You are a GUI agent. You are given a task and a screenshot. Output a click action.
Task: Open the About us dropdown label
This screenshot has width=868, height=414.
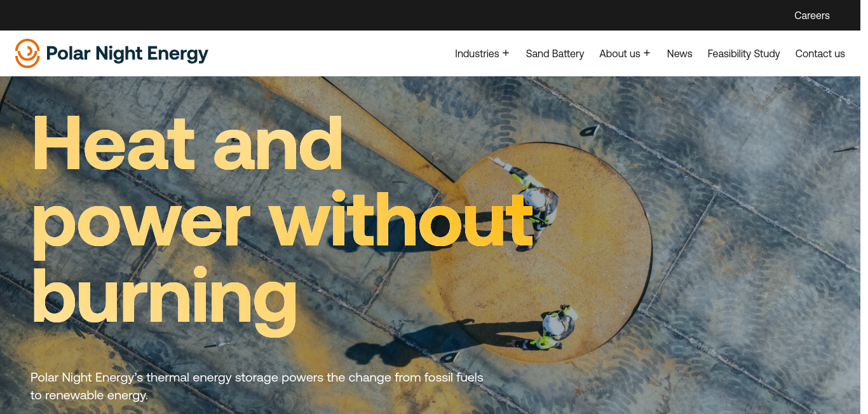[x=620, y=53]
